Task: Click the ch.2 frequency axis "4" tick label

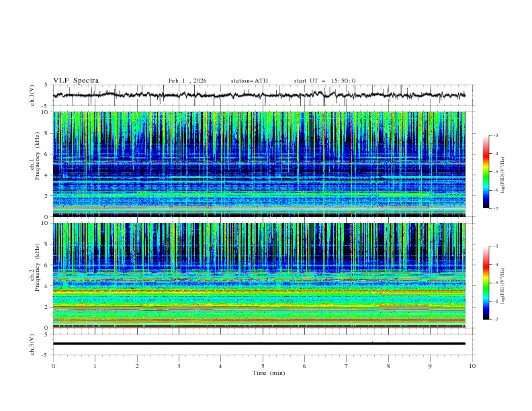Action: [x=48, y=286]
